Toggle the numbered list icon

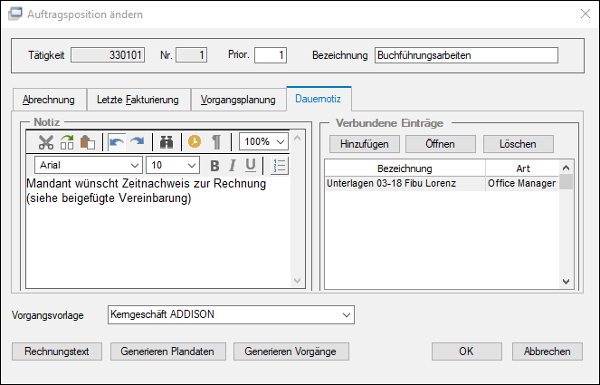[x=279, y=166]
